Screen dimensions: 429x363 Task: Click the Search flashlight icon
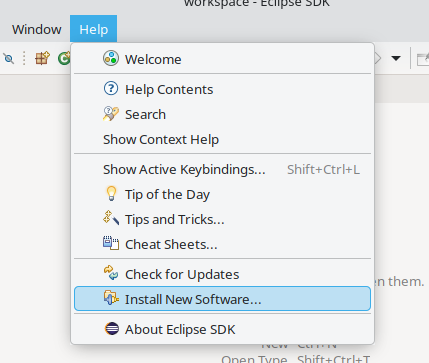coord(111,114)
